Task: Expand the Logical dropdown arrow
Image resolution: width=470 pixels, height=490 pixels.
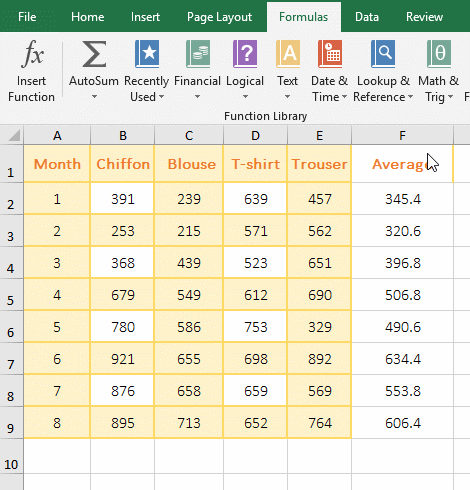Action: coord(245,97)
